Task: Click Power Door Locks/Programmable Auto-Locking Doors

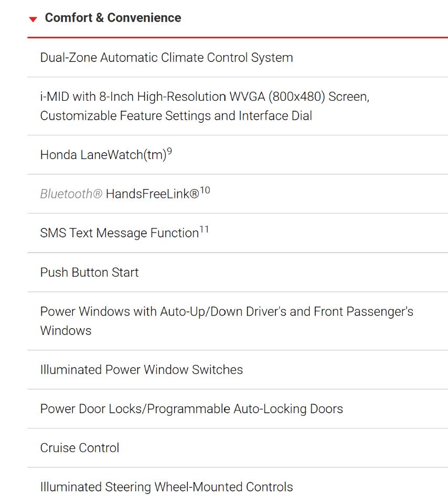Action: tap(191, 409)
